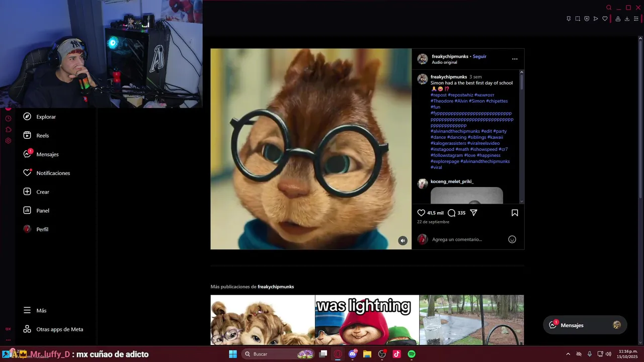Screen dimensions: 644x362
Task: Open Spotify from the taskbar
Action: point(412,354)
